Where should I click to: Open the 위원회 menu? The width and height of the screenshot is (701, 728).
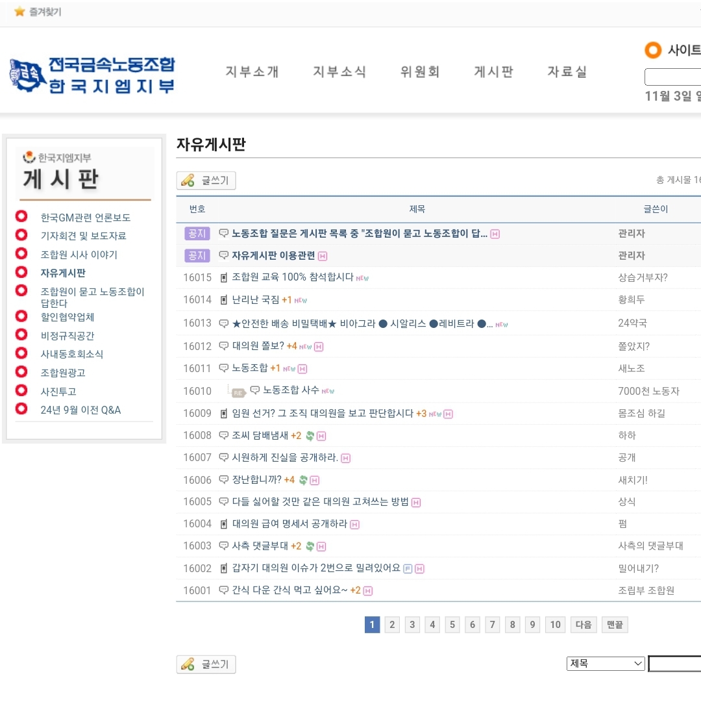(x=420, y=71)
